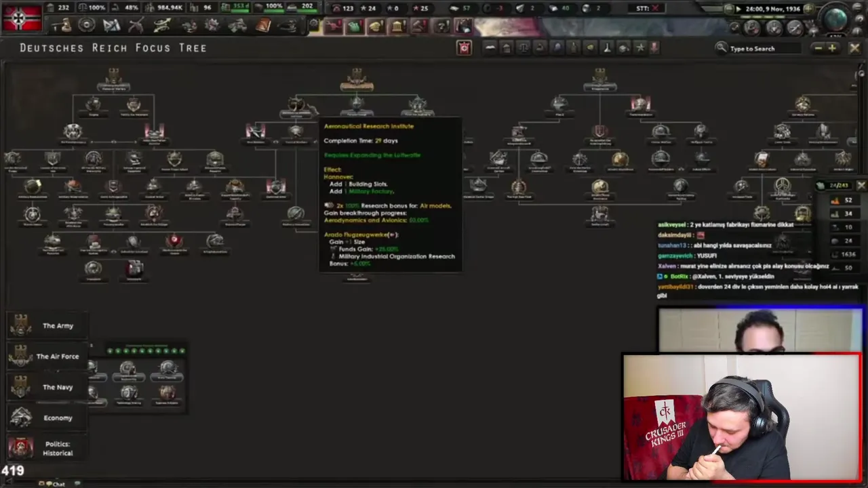Click the globe map mode icon
The image size is (868, 488).
tap(835, 19)
